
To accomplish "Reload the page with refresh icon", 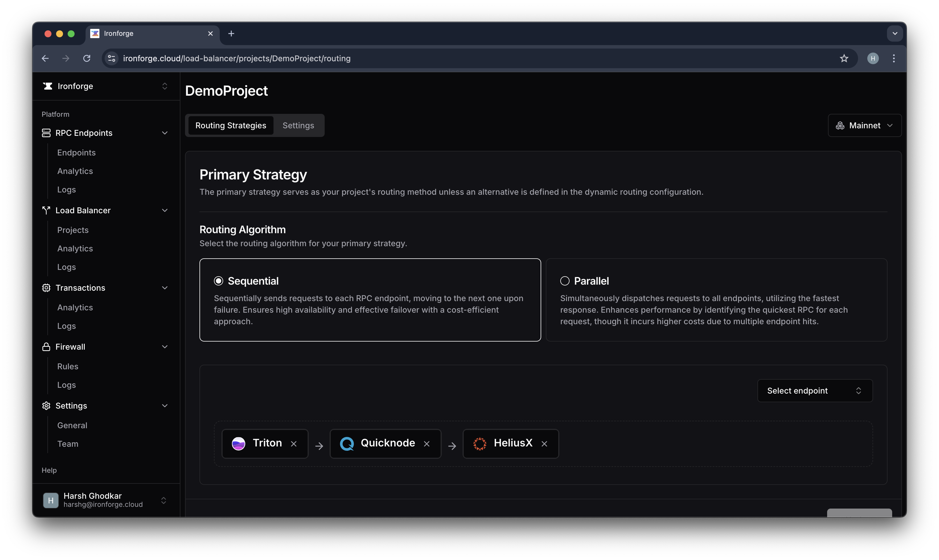I will pyautogui.click(x=87, y=58).
